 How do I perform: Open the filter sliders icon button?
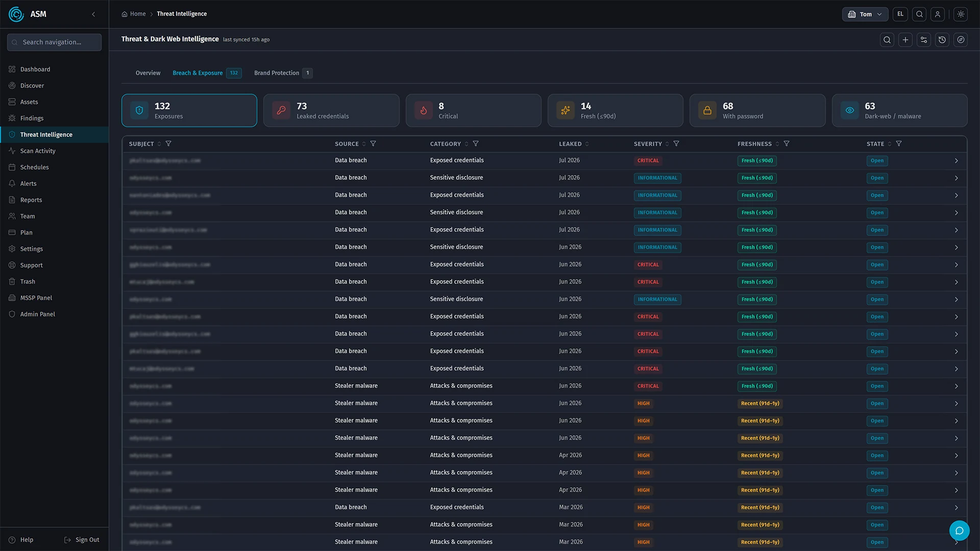click(x=924, y=40)
